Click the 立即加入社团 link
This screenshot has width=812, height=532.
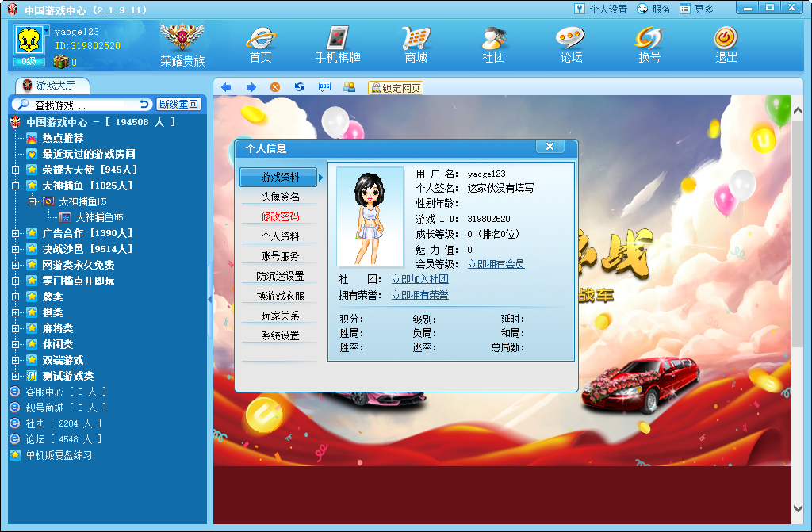coord(420,279)
